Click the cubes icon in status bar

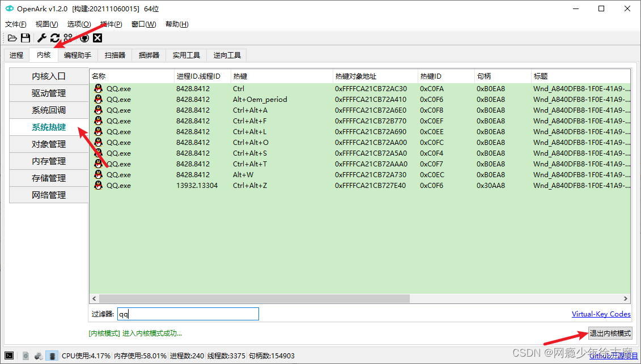(x=39, y=356)
